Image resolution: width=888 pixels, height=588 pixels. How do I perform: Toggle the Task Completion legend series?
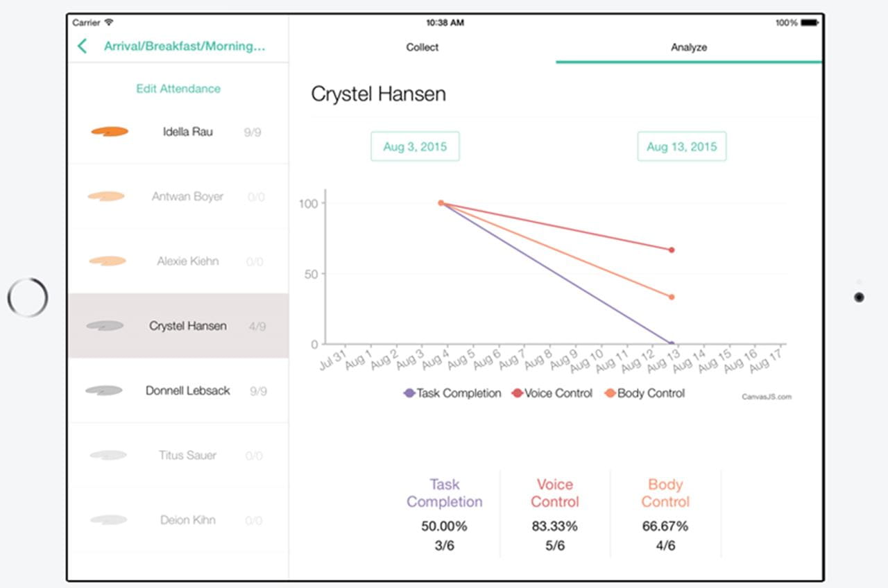coord(452,393)
